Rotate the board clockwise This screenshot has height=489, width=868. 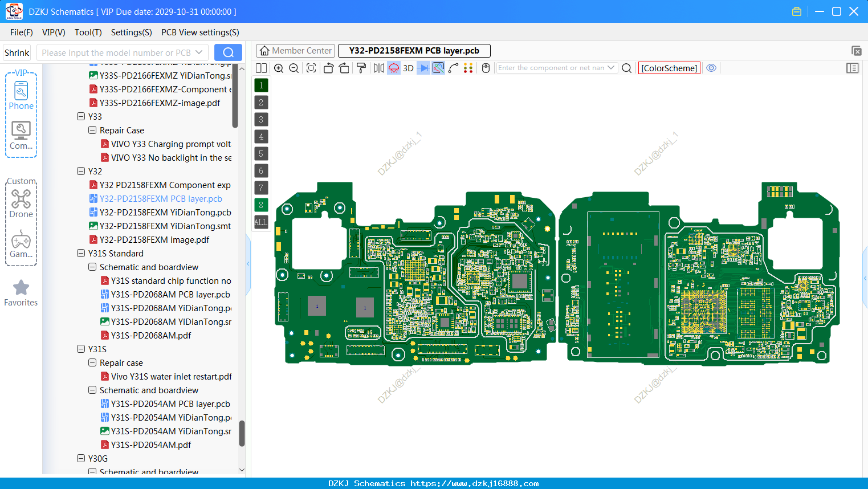(344, 68)
